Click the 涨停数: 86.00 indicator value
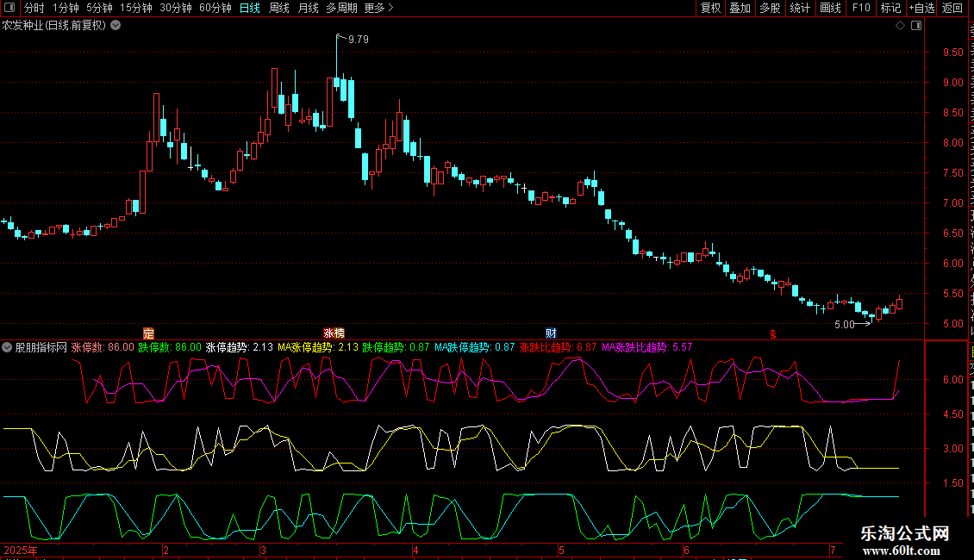The image size is (974, 560). pos(103,347)
